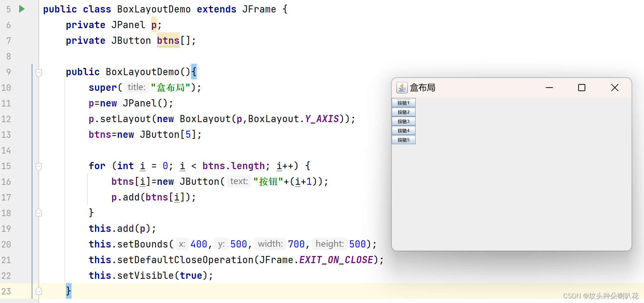Click the Java icon in 盒布局 window title
This screenshot has height=303, width=644.
(x=402, y=88)
